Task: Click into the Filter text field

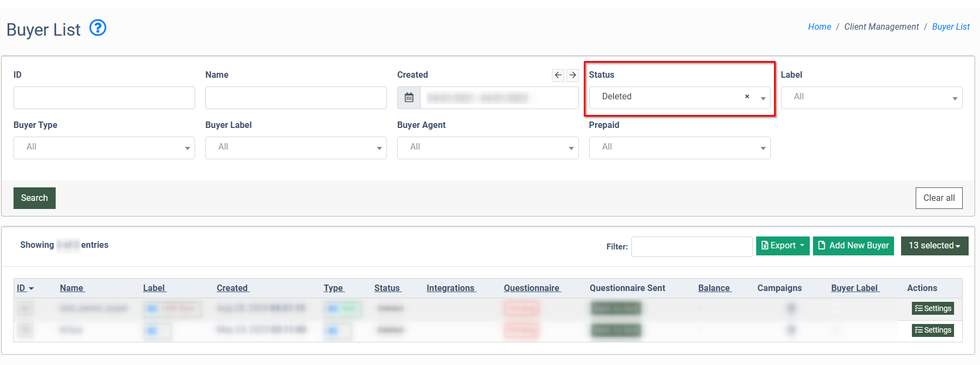Action: 691,247
